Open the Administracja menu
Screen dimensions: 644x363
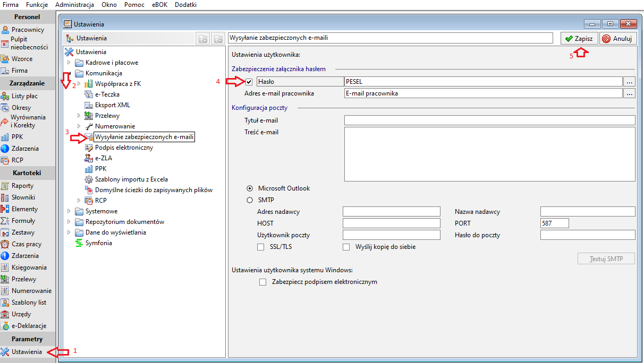pos(74,5)
